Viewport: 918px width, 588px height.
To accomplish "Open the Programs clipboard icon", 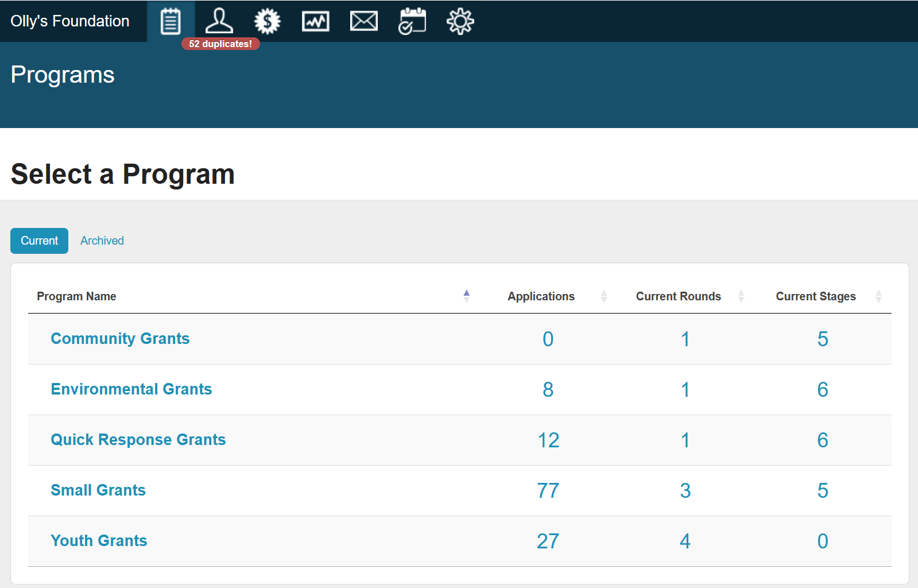I will (171, 22).
